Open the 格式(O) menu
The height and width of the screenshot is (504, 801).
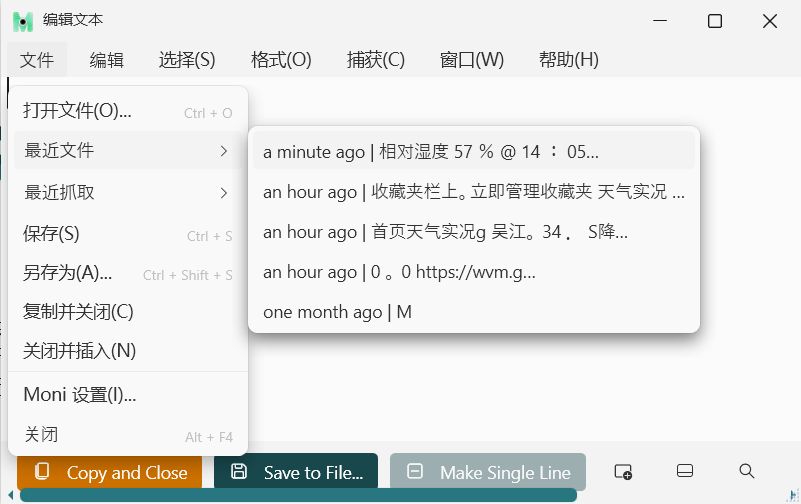(281, 60)
